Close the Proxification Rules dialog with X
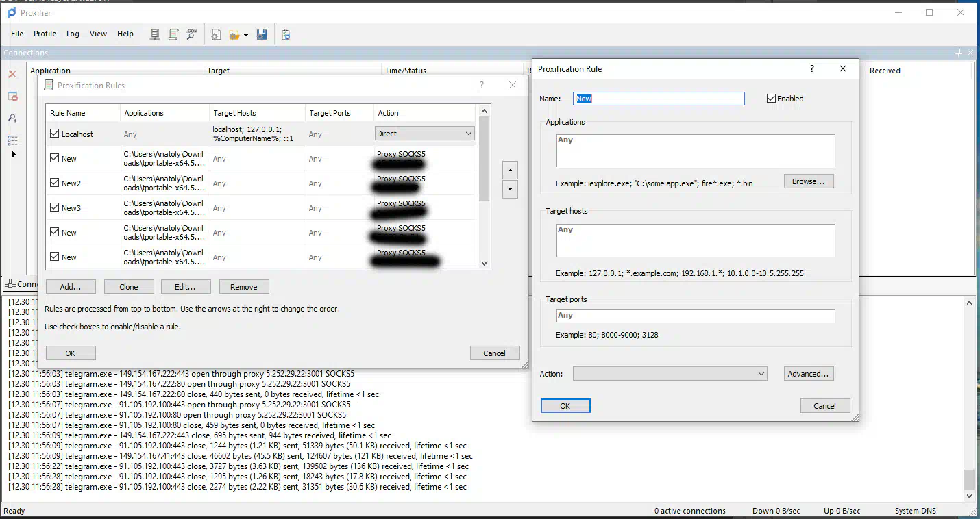The height and width of the screenshot is (519, 980). click(x=513, y=85)
